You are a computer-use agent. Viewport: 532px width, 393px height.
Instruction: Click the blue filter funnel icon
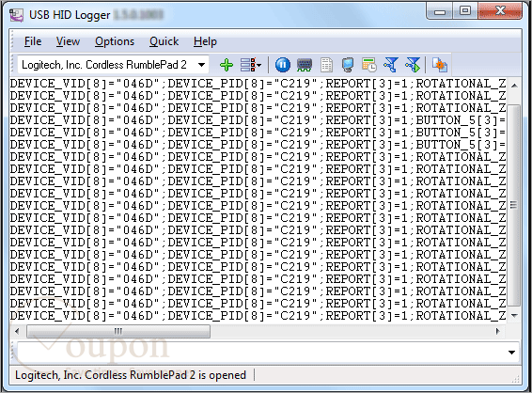click(x=391, y=65)
